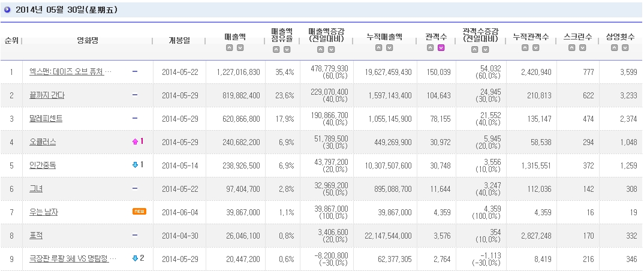Sort 매출액 column descending
The width and height of the screenshot is (644, 271).
point(240,48)
